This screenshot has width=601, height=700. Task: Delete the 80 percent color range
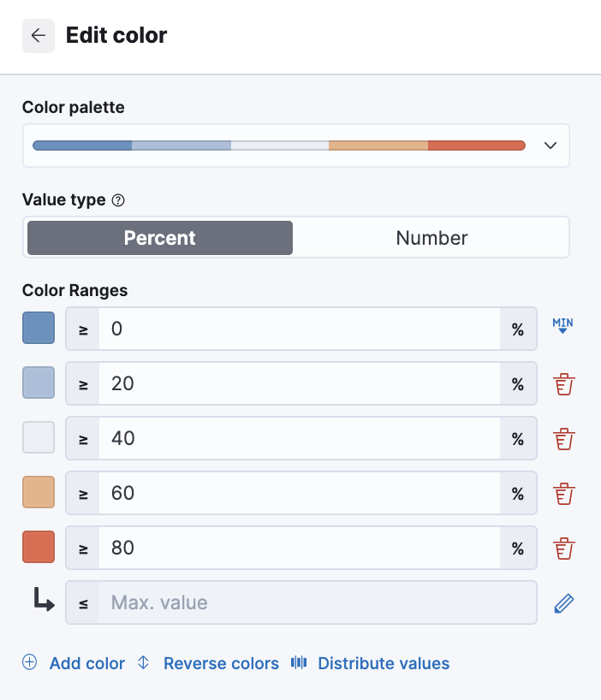(x=562, y=548)
